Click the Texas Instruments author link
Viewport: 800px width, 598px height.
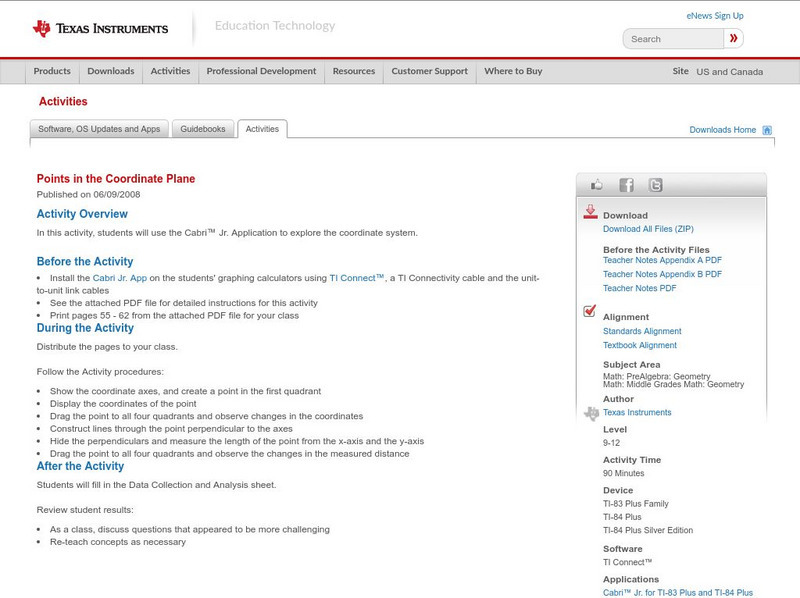pos(637,412)
